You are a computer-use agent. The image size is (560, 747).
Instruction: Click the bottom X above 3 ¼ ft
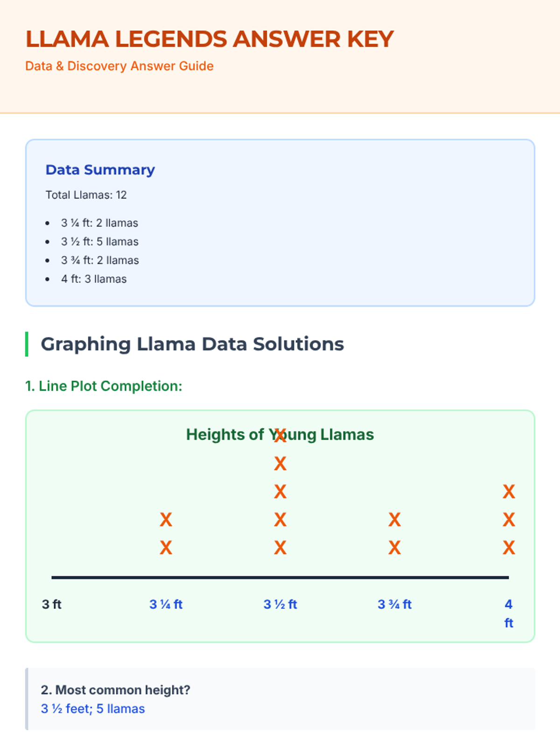(166, 548)
